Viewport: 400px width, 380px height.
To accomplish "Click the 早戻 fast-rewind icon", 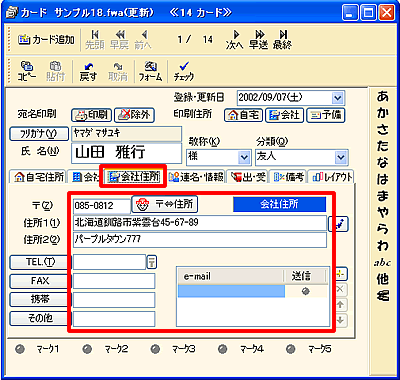I will pos(119,40).
